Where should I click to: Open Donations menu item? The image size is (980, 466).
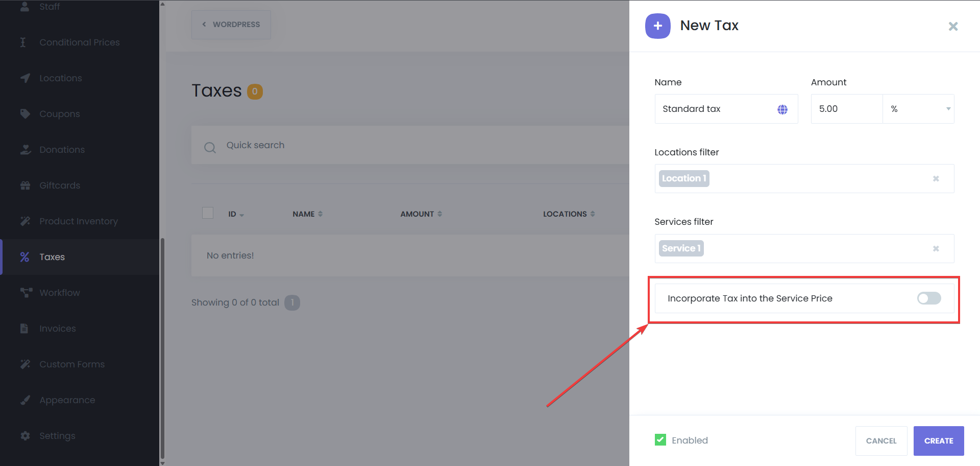point(80,150)
